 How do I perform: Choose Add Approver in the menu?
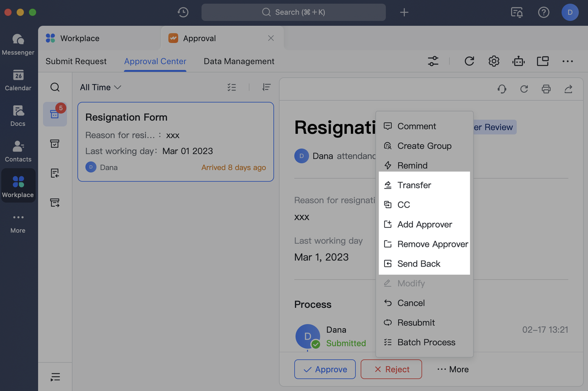click(424, 225)
